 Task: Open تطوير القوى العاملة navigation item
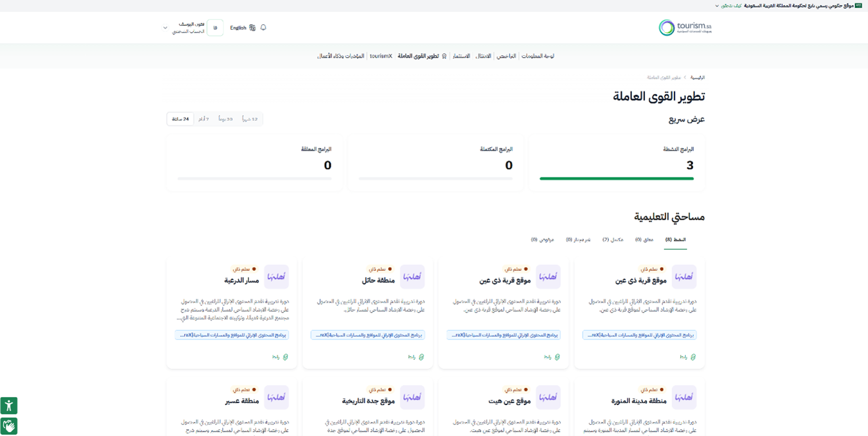418,56
